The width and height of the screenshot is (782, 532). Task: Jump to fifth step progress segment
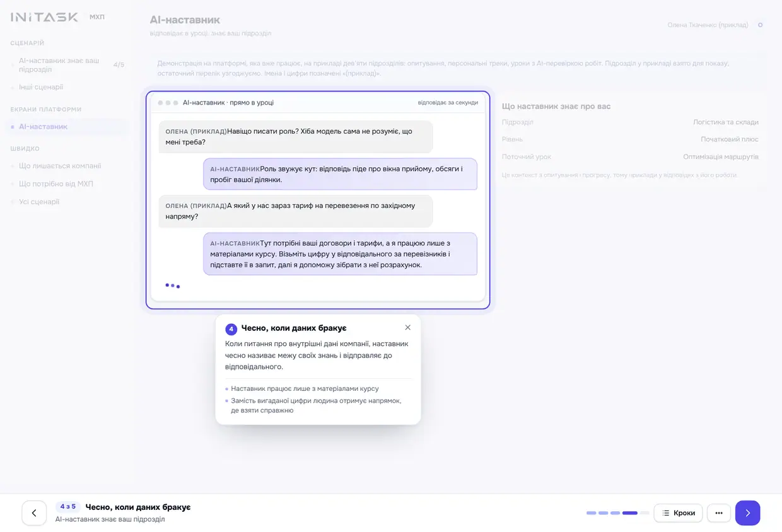[644, 513]
